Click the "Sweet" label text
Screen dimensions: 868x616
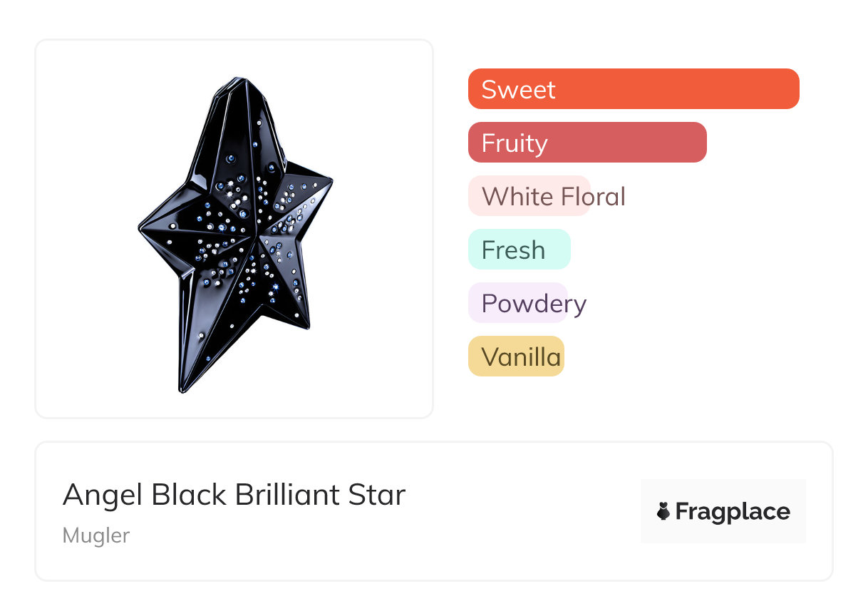point(518,89)
